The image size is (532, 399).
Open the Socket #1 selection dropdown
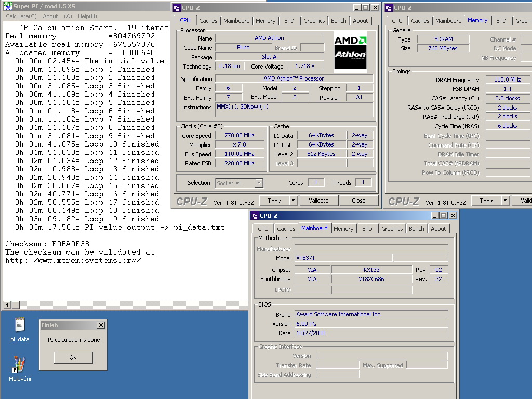(x=259, y=183)
